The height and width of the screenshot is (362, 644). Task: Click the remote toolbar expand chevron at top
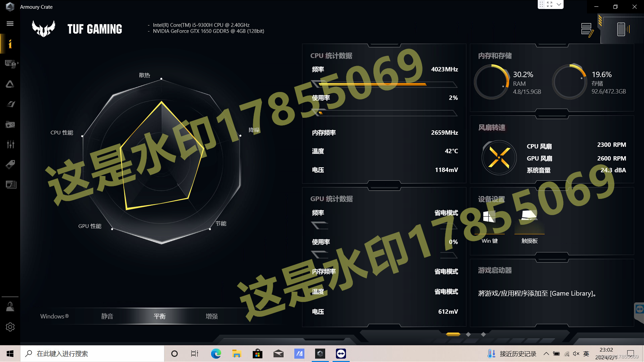pyautogui.click(x=559, y=4)
